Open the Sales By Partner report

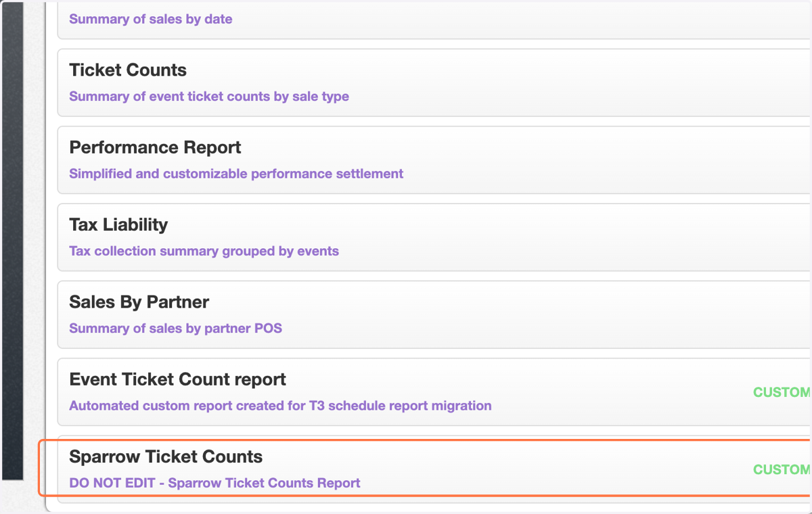434,315
